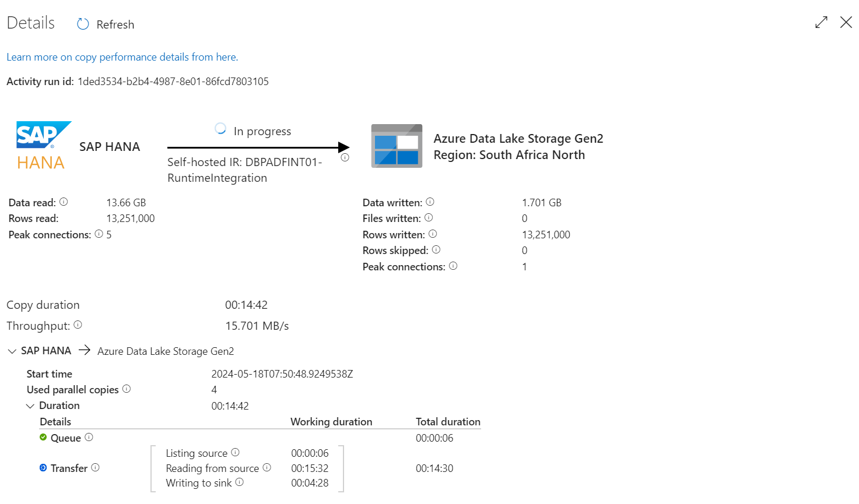This screenshot has width=859, height=504.
Task: Click the Region: South Africa North text
Action: click(x=509, y=155)
